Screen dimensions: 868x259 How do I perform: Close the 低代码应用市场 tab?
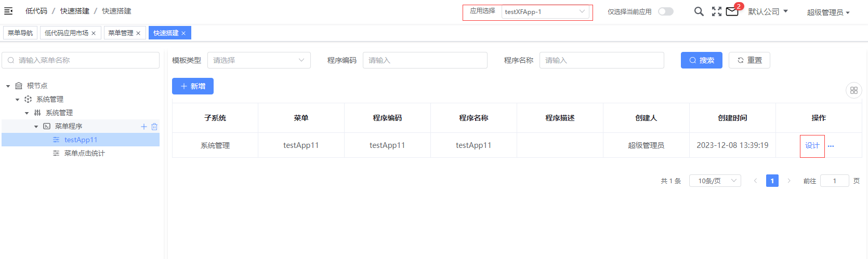(x=94, y=33)
